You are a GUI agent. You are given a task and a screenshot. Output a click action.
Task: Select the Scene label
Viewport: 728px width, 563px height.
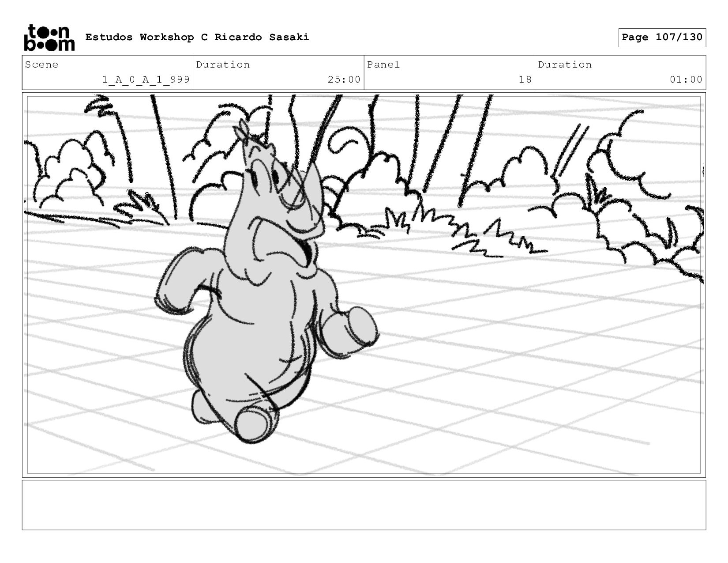41,64
